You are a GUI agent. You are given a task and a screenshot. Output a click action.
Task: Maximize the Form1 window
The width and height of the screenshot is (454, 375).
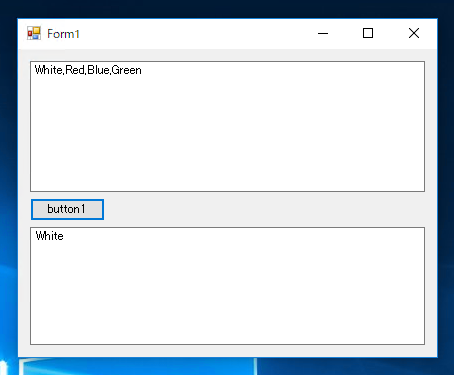[x=368, y=33]
